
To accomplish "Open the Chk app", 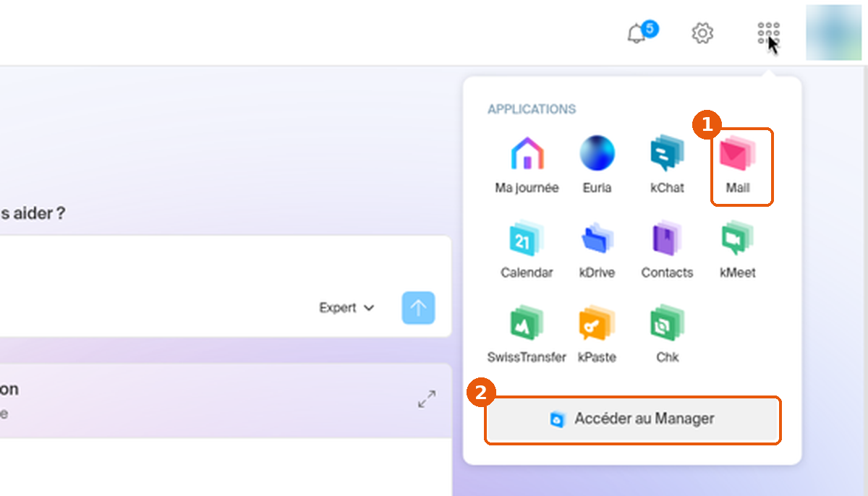I will pos(667,335).
